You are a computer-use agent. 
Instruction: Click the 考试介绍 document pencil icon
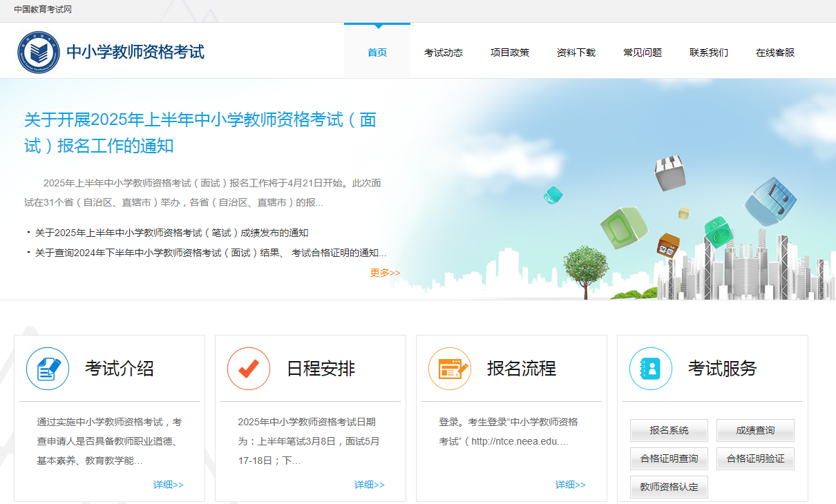pyautogui.click(x=48, y=369)
